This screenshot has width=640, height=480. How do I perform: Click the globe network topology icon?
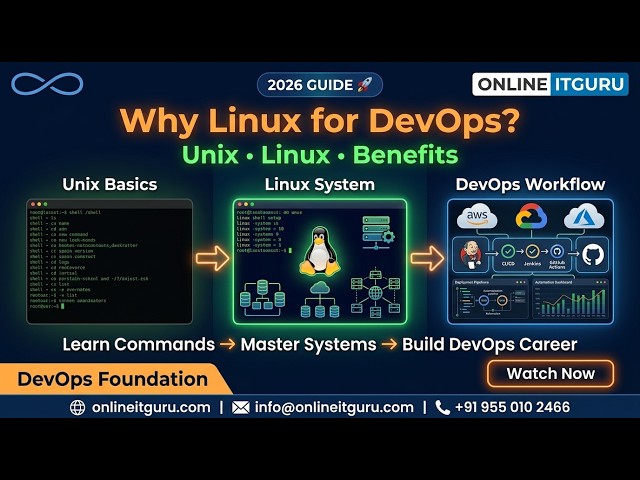pos(375,293)
